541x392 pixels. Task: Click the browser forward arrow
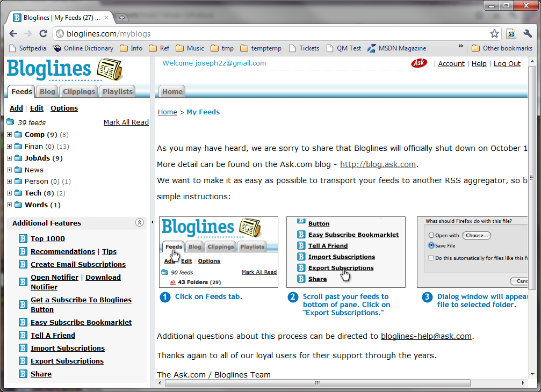tap(28, 33)
